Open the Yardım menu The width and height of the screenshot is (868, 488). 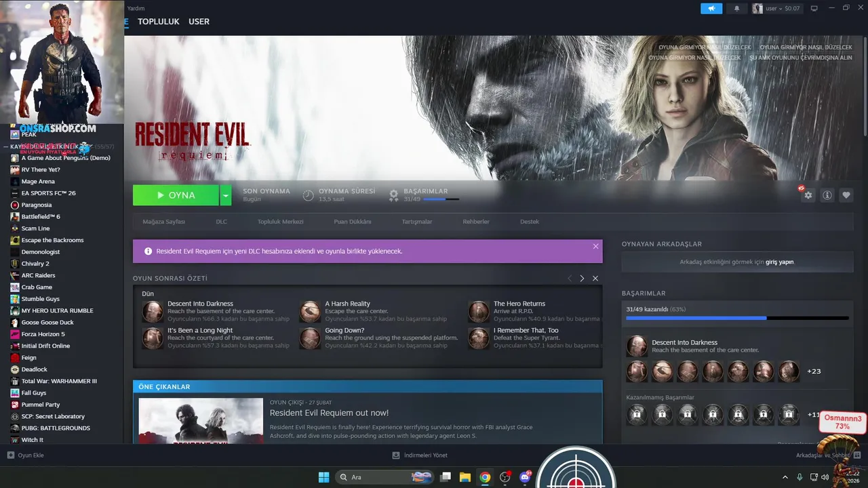pos(136,8)
